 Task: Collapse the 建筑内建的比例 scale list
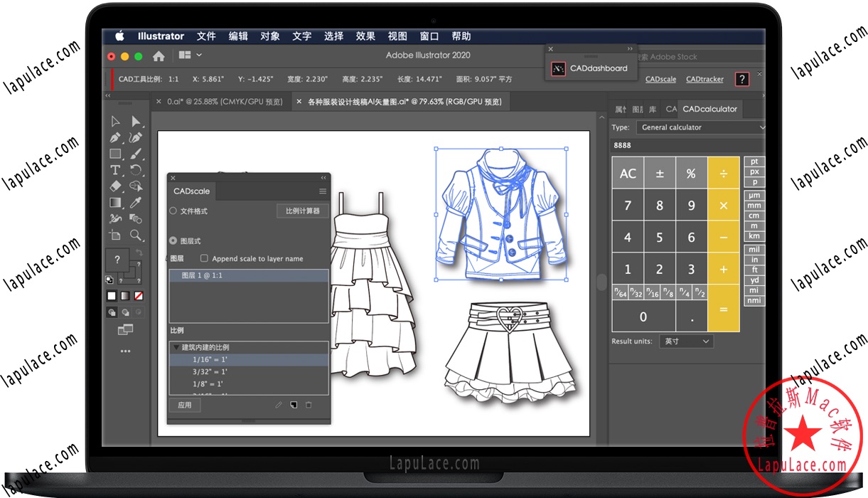175,347
